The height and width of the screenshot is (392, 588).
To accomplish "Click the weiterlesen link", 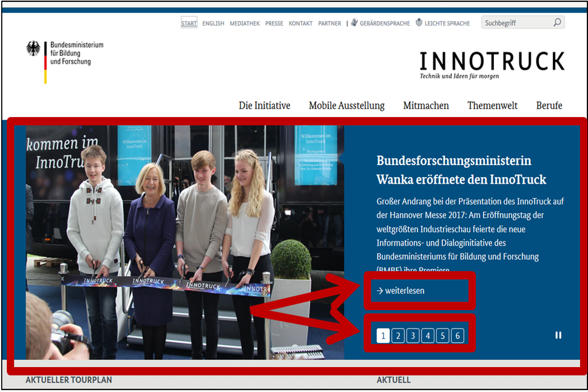I will point(401,291).
